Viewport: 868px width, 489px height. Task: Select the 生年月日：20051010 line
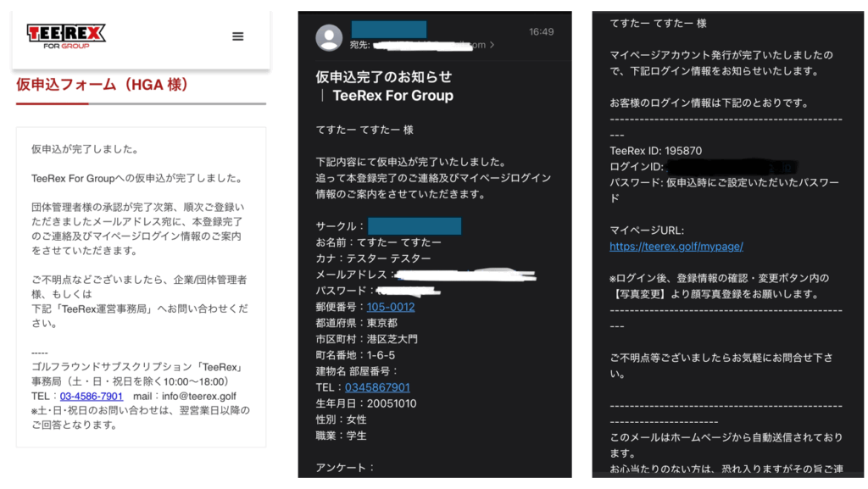click(366, 403)
